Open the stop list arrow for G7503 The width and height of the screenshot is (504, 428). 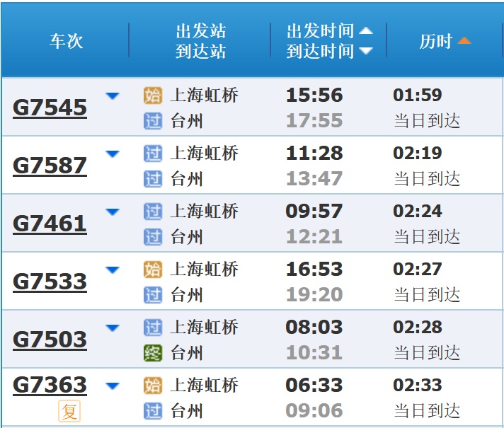(113, 328)
